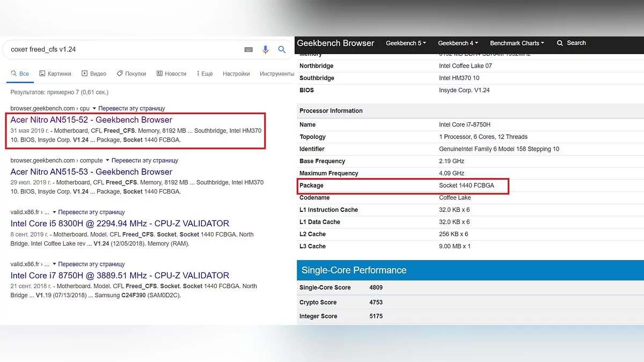644x362 pixels.
Task: Open Intel Core i5 8300H CPU-Z Validator link
Action: [x=120, y=223]
